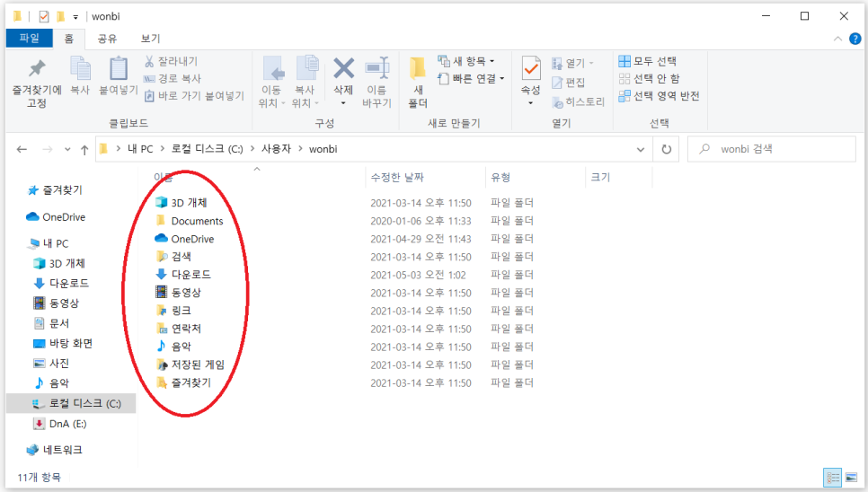Open the blue help question-mark icon
Screen dimensions: 868x492
click(855, 39)
